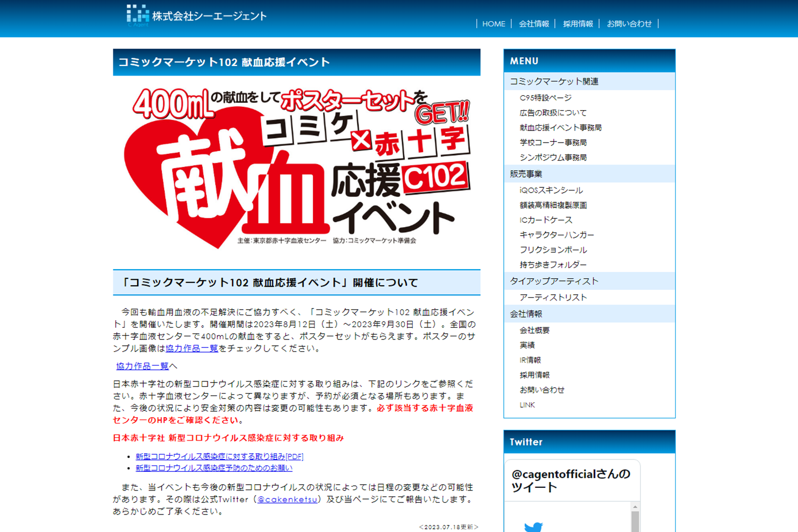
Task: Select 広告の取扱について in the sidebar
Action: pyautogui.click(x=553, y=113)
